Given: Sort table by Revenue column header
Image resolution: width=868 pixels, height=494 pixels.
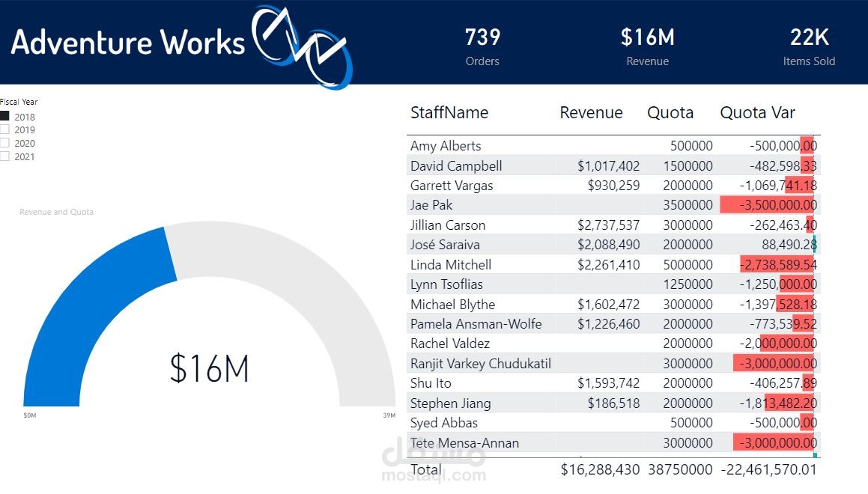Looking at the screenshot, I should [x=591, y=112].
